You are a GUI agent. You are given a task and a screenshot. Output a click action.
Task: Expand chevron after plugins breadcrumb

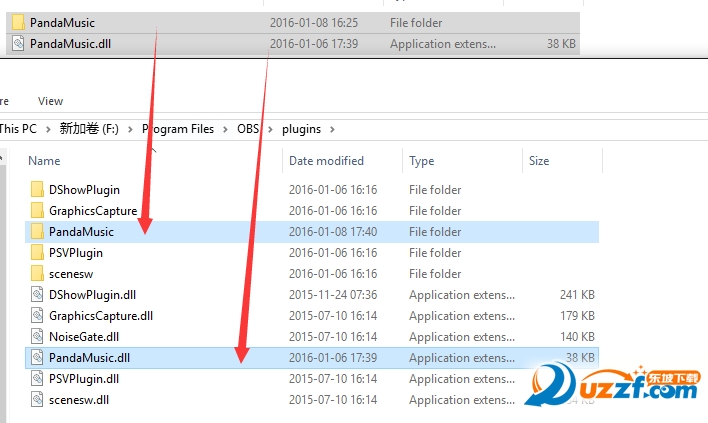332,129
